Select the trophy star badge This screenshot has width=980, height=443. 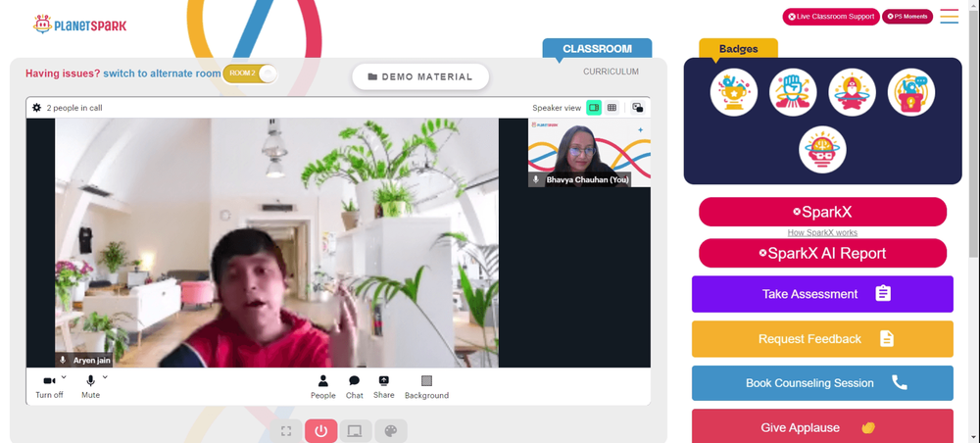(734, 92)
